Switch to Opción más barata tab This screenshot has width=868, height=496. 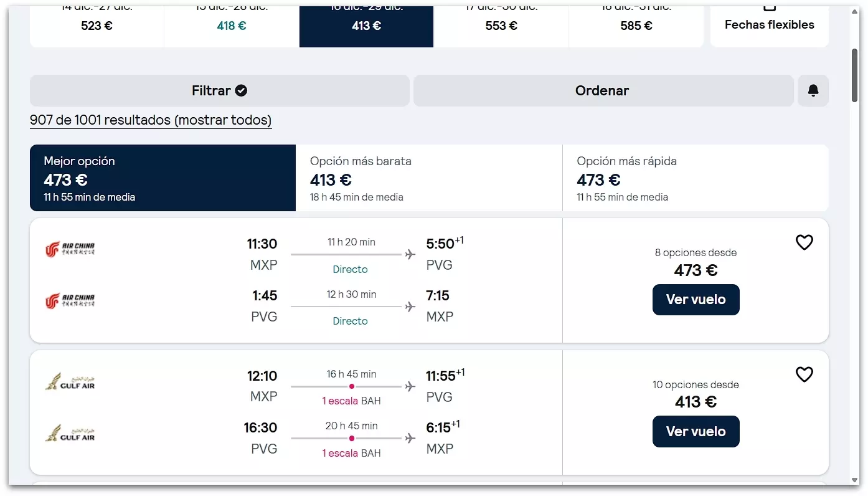click(428, 178)
